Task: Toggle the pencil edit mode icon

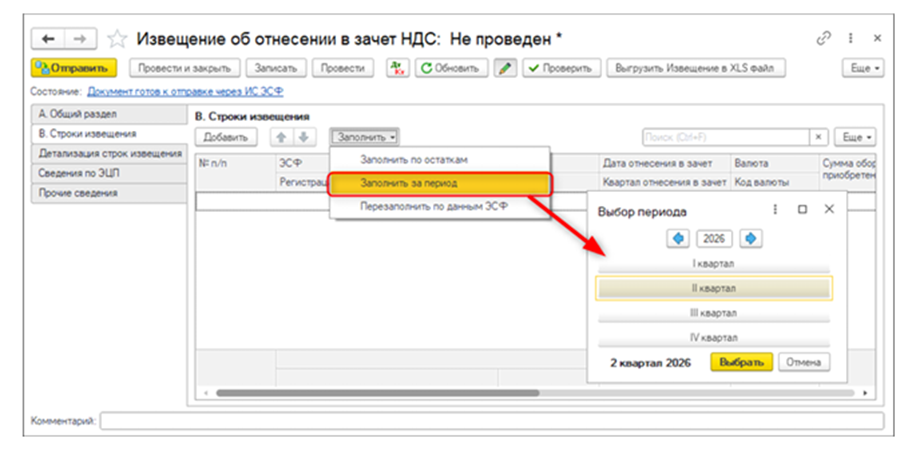Action: [505, 68]
